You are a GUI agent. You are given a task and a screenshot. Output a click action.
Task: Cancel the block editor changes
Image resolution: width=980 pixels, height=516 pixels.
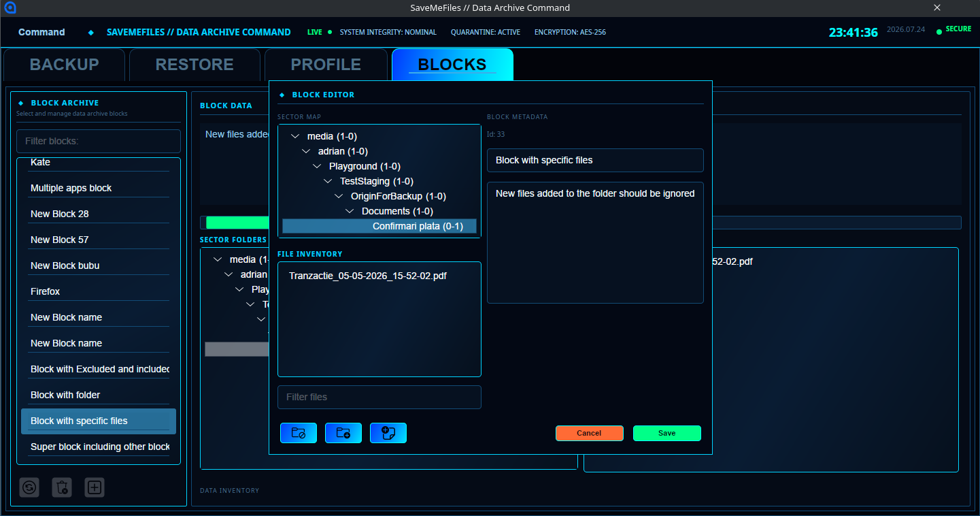[x=589, y=433]
